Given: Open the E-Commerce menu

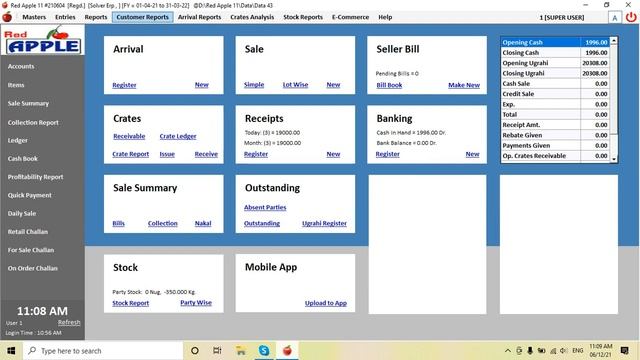Looking at the screenshot, I should click(x=350, y=17).
